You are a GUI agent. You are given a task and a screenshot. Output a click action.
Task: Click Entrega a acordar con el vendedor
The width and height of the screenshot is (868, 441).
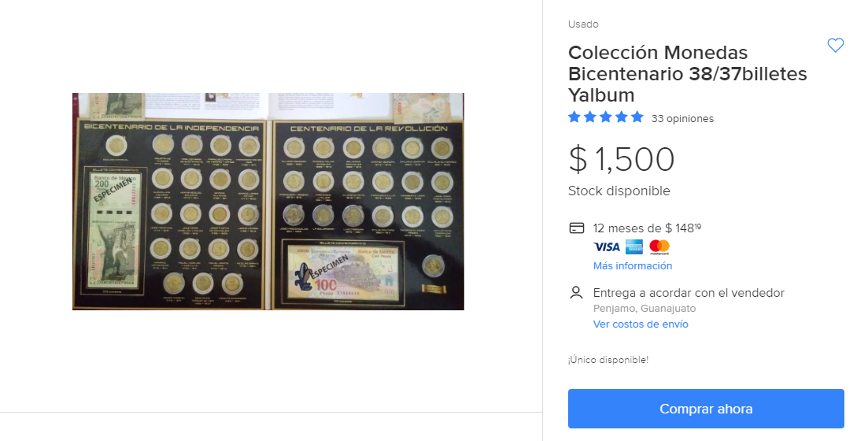689,293
